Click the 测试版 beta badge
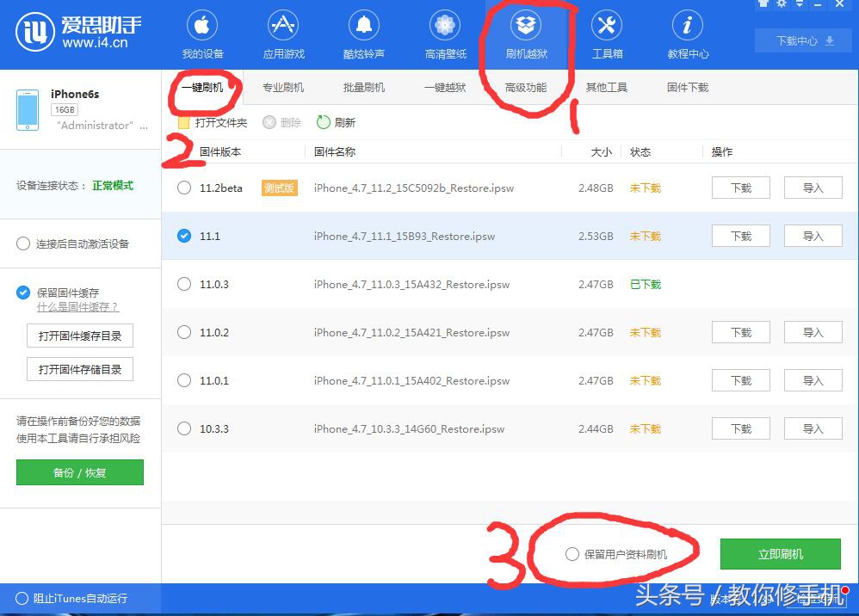 [x=280, y=188]
